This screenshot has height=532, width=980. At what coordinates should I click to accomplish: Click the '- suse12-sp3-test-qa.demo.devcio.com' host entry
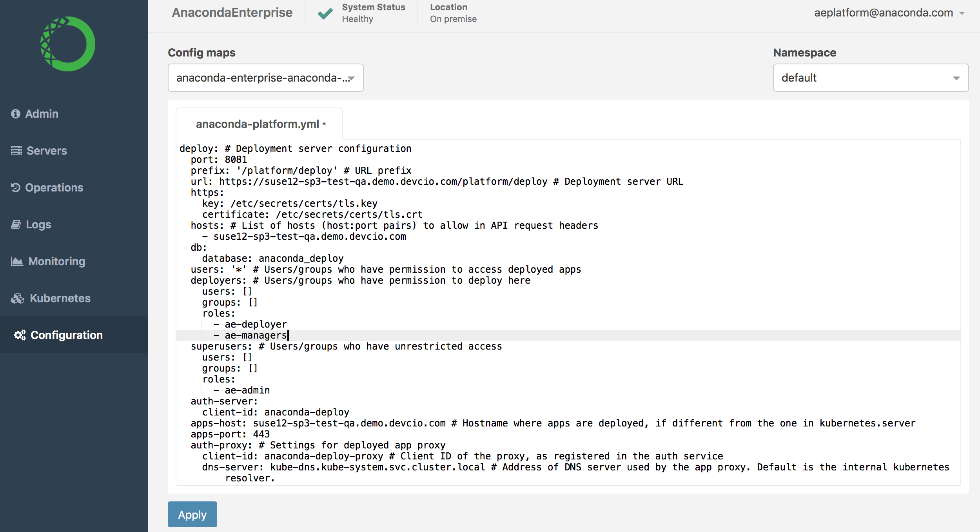point(304,237)
